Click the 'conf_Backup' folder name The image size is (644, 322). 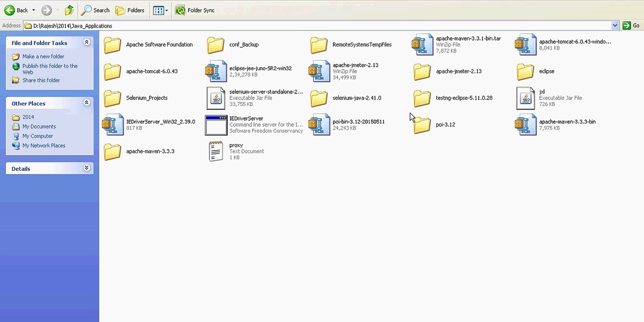tap(244, 45)
